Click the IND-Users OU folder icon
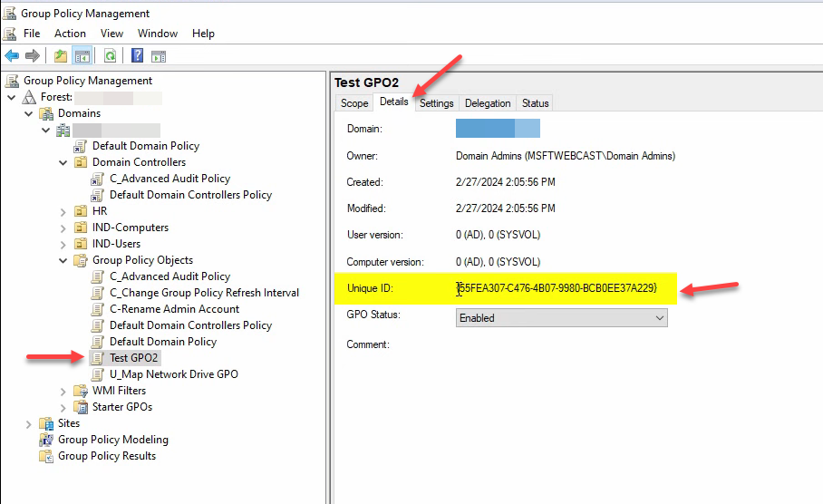 tap(81, 244)
